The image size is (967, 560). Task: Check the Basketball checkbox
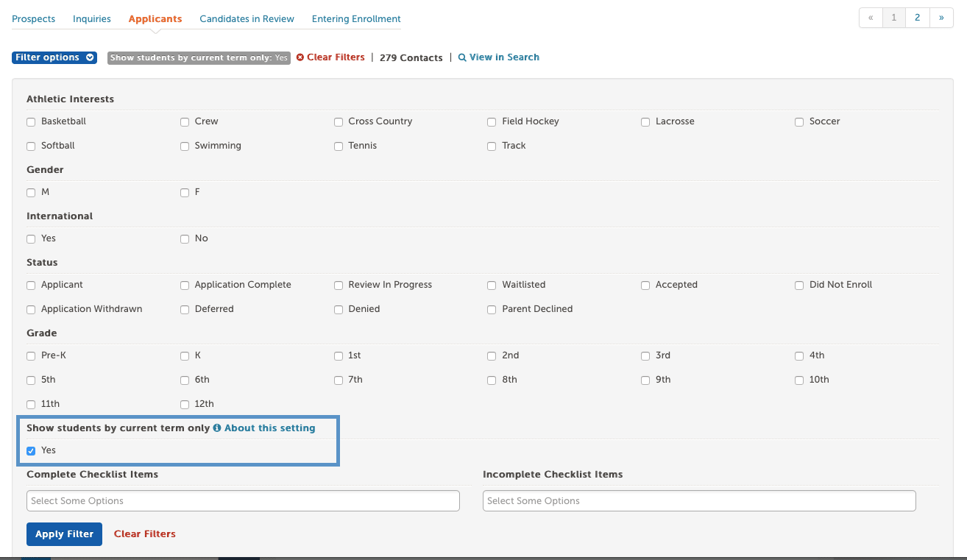point(31,122)
